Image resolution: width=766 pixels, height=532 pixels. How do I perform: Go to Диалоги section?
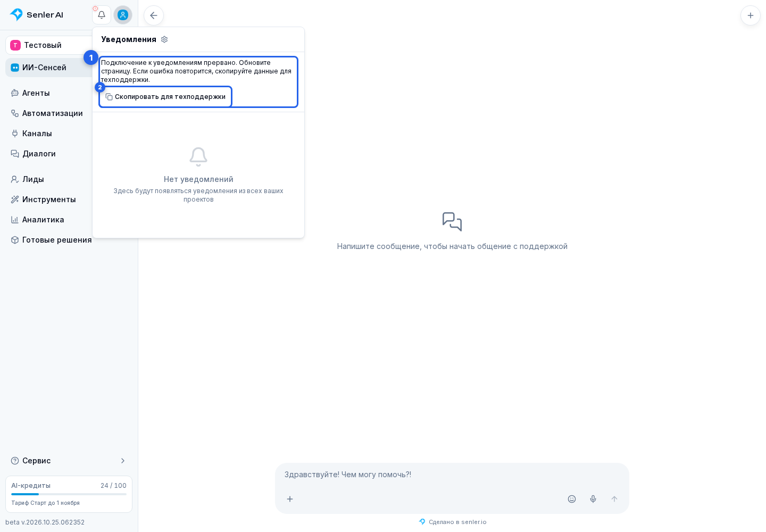49,154
